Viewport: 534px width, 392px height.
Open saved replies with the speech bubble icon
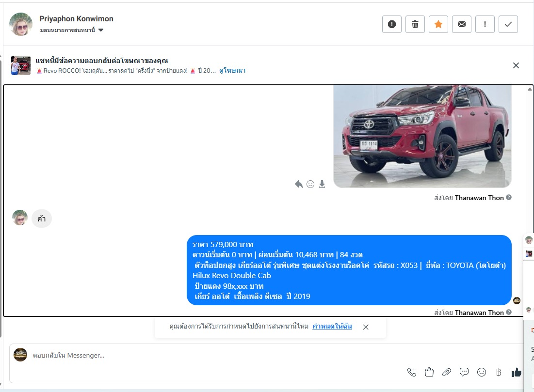464,372
